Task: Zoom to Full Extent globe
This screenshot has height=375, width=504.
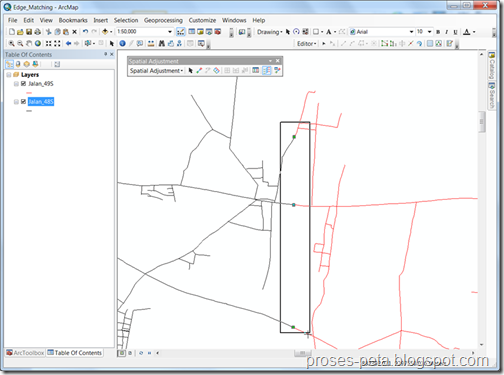Action: click(38, 43)
